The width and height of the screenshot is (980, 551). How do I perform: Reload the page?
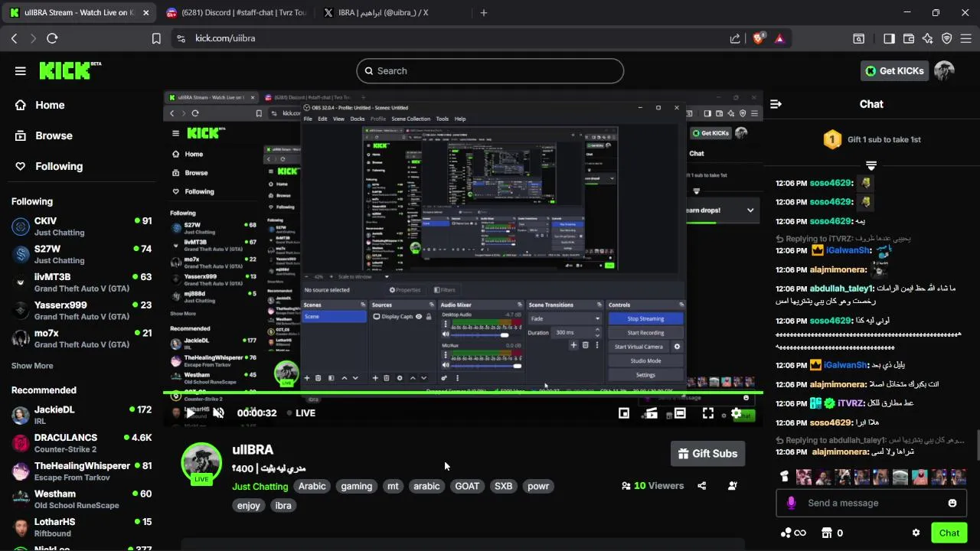click(x=52, y=38)
